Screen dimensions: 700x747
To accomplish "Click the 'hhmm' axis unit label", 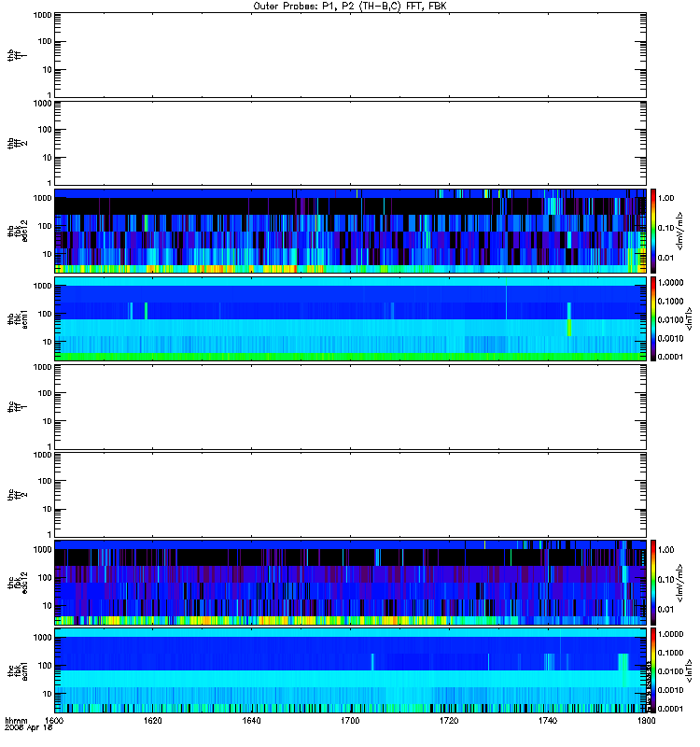I will tap(16, 721).
